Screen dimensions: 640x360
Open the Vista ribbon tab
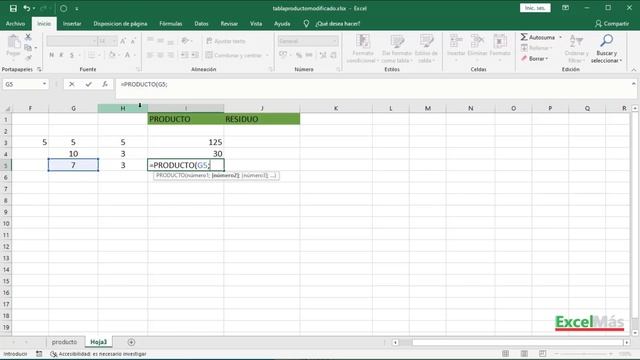coord(256,24)
